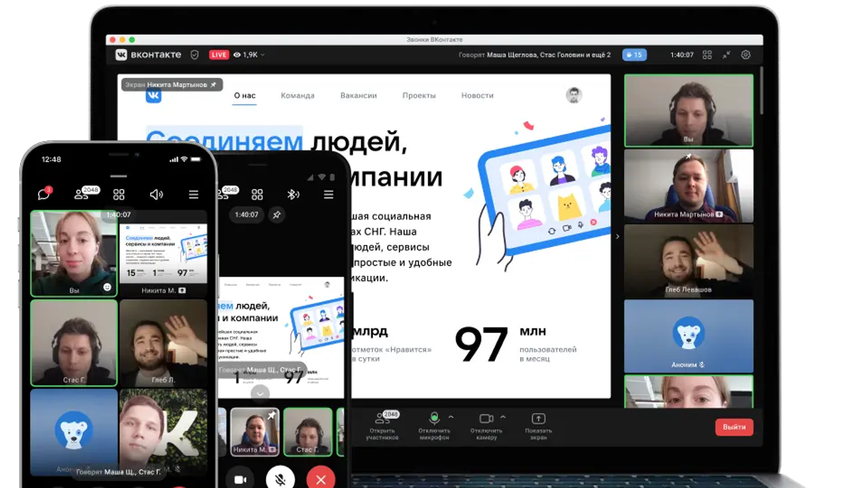The height and width of the screenshot is (488, 868).
Task: Click the blue badge showing 15
Action: 634,55
